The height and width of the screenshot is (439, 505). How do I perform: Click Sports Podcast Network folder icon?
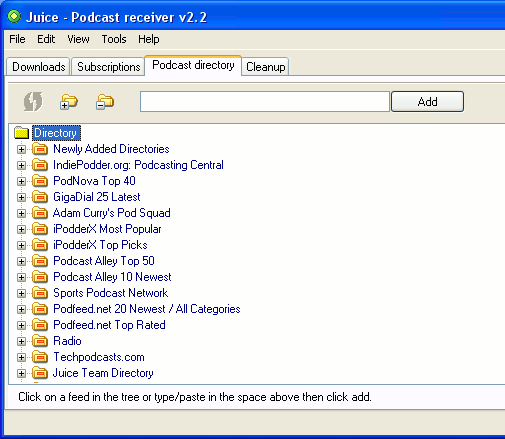40,293
